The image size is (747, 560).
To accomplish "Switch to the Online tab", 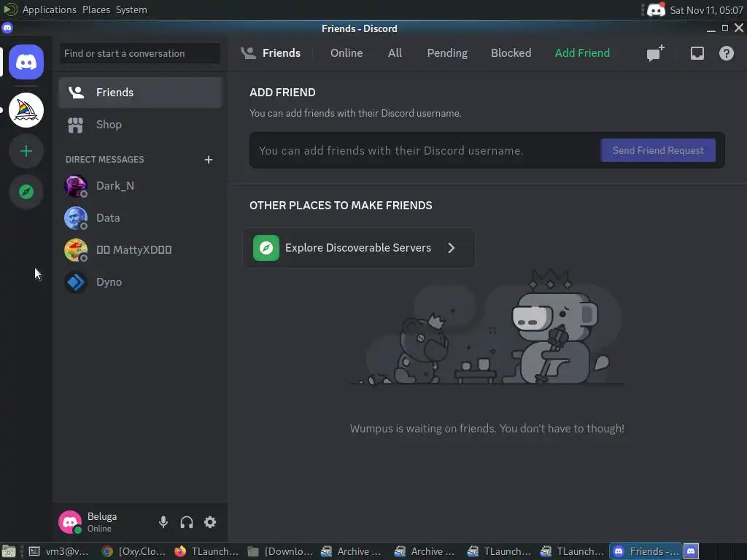I will [x=347, y=52].
